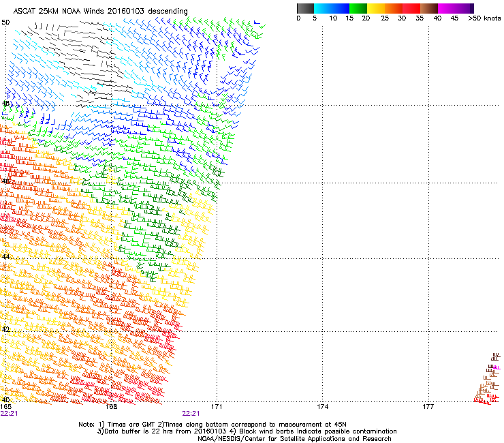Click the NOAA/NESDIS credit line
Image resolution: width=504 pixels, height=443 pixels.
coord(294,439)
